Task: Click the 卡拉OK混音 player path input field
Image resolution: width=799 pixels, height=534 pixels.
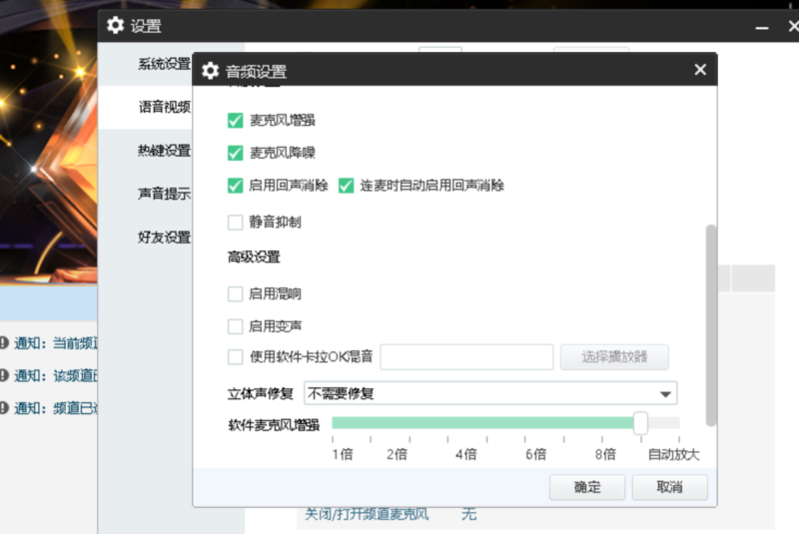Action: coord(466,357)
